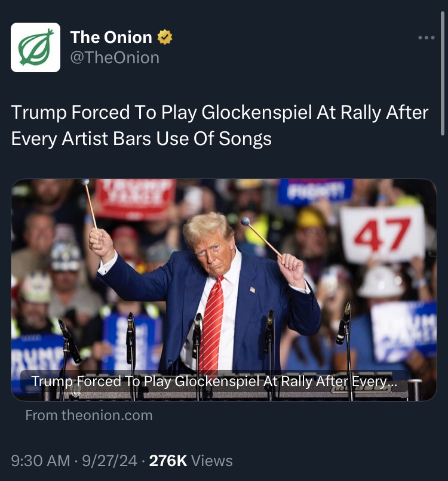Click 'Every Artist Bars Use Of Songs' text line
The width and height of the screenshot is (448, 481).
(x=141, y=138)
